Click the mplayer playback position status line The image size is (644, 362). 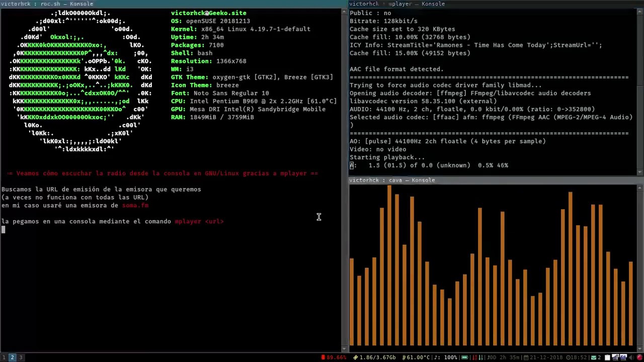(x=429, y=165)
